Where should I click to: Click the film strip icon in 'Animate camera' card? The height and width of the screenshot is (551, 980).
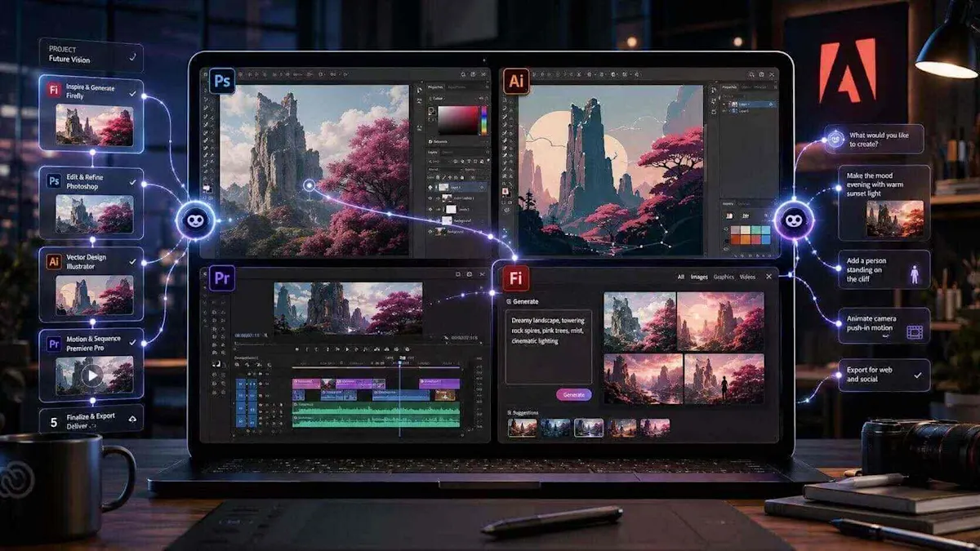tap(914, 332)
